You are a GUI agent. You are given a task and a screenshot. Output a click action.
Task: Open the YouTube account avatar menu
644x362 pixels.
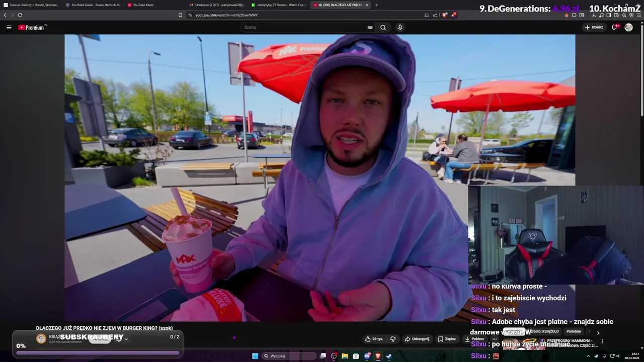tap(628, 27)
